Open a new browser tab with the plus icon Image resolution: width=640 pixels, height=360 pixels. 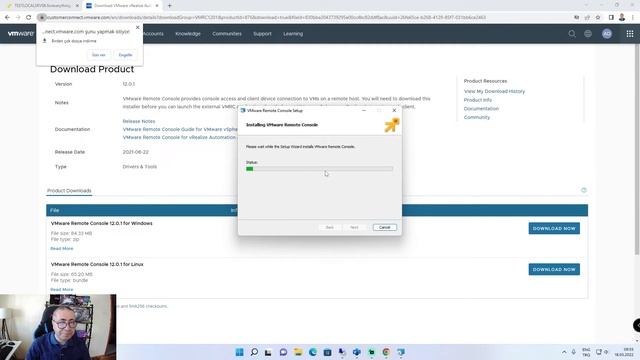coord(169,6)
